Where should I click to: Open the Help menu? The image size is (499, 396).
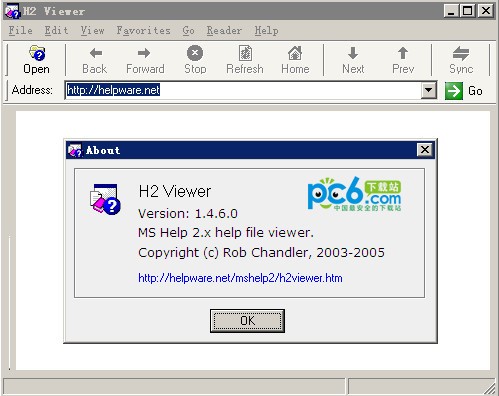pyautogui.click(x=266, y=31)
